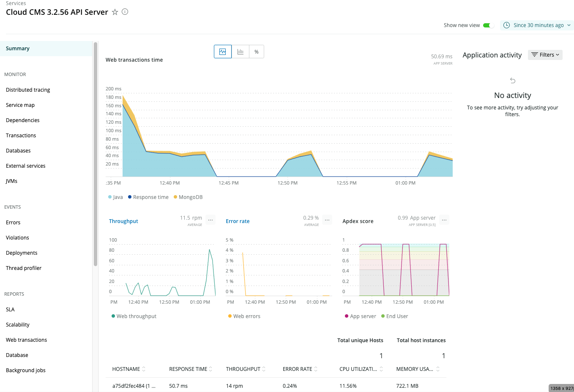
Task: Open the service info icon
Action: tap(125, 12)
